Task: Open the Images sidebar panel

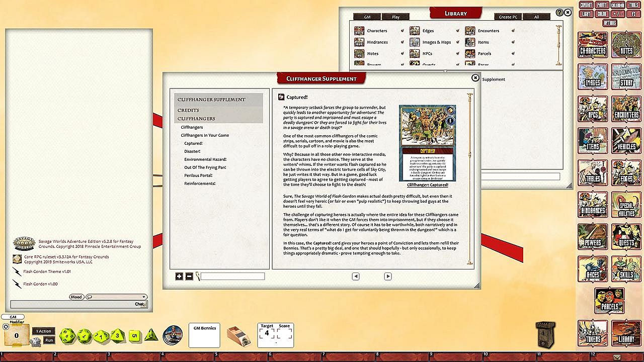Action: point(593,77)
